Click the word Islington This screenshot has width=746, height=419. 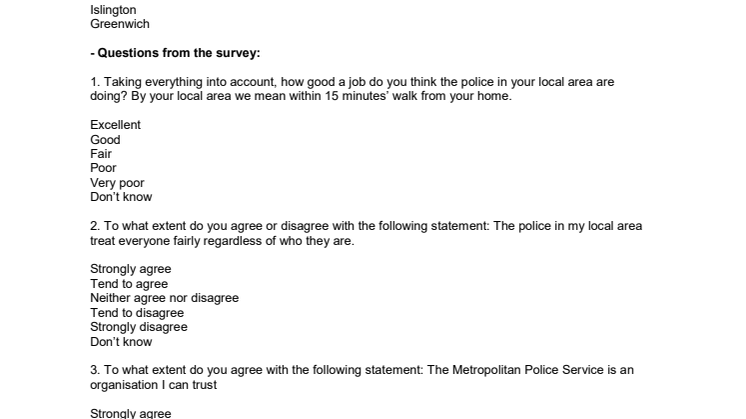click(x=113, y=10)
